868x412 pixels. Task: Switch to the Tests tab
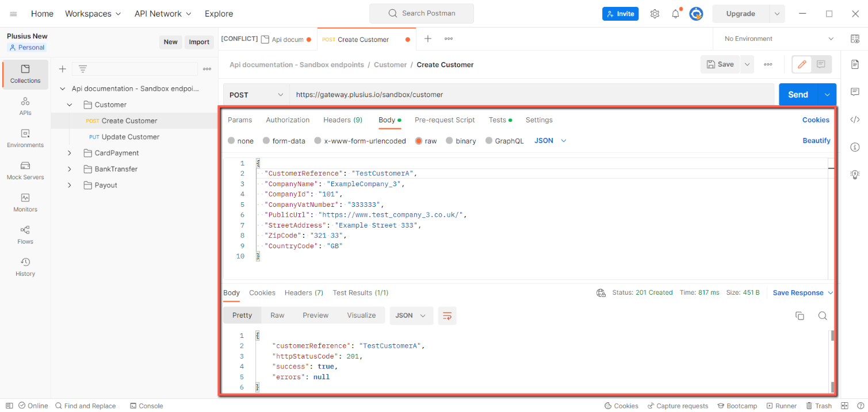pos(500,120)
